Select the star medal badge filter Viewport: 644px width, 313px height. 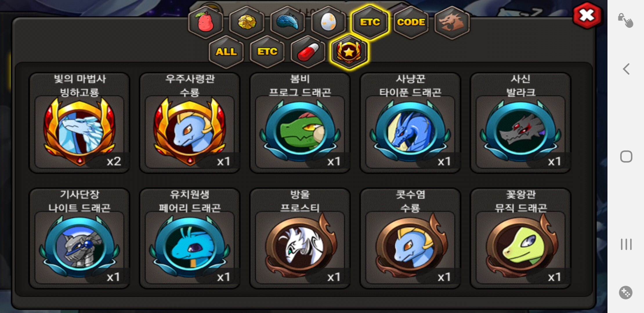(x=349, y=52)
